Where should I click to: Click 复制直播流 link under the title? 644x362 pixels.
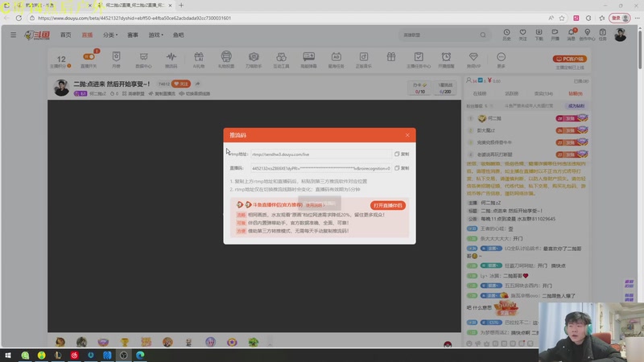tap(162, 93)
